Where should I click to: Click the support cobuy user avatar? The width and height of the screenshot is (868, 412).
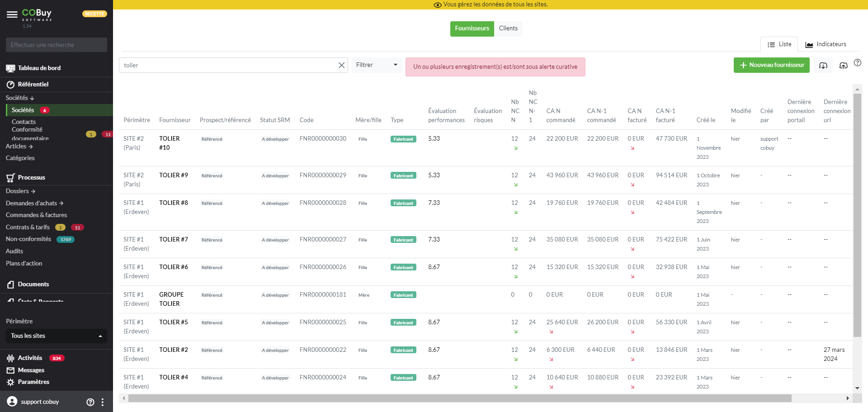tap(12, 402)
